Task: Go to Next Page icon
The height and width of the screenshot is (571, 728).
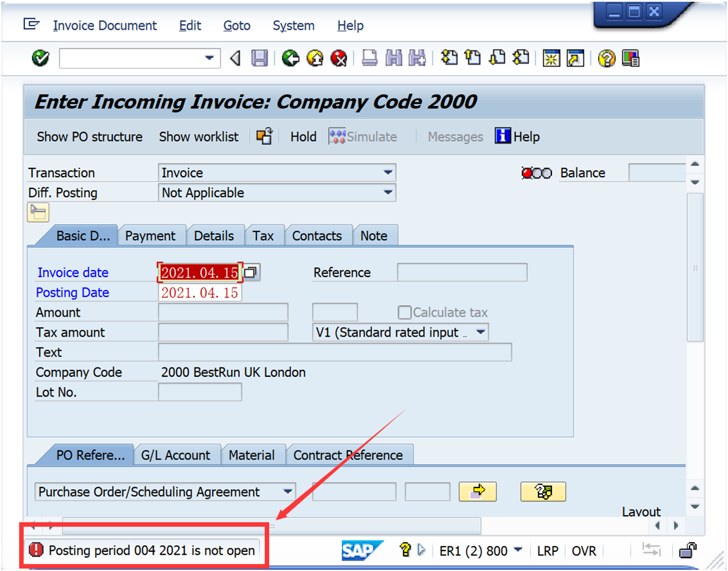Action: click(x=497, y=58)
